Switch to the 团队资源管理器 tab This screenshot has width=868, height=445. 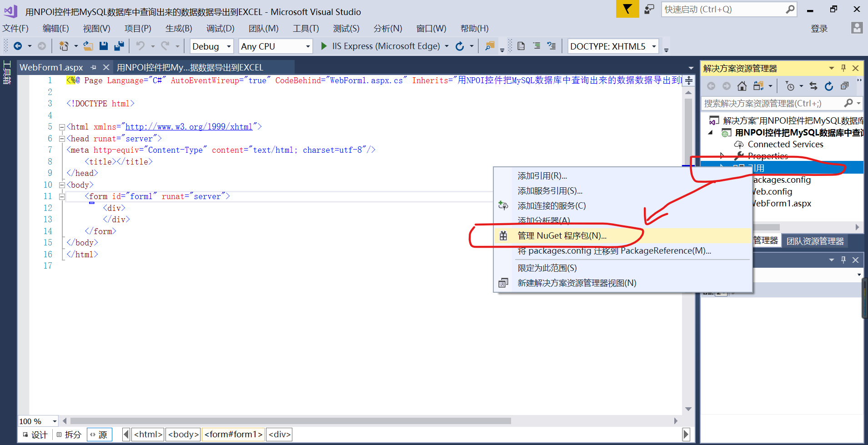click(x=814, y=240)
